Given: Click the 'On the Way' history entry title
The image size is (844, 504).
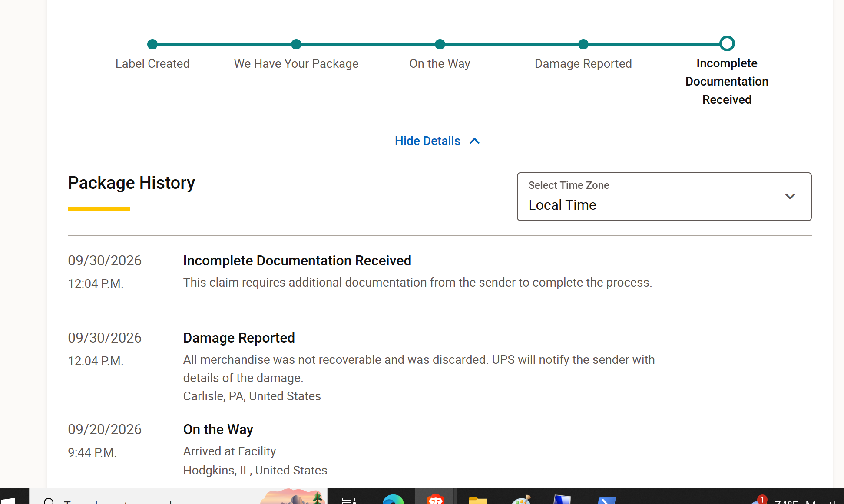Looking at the screenshot, I should (218, 429).
